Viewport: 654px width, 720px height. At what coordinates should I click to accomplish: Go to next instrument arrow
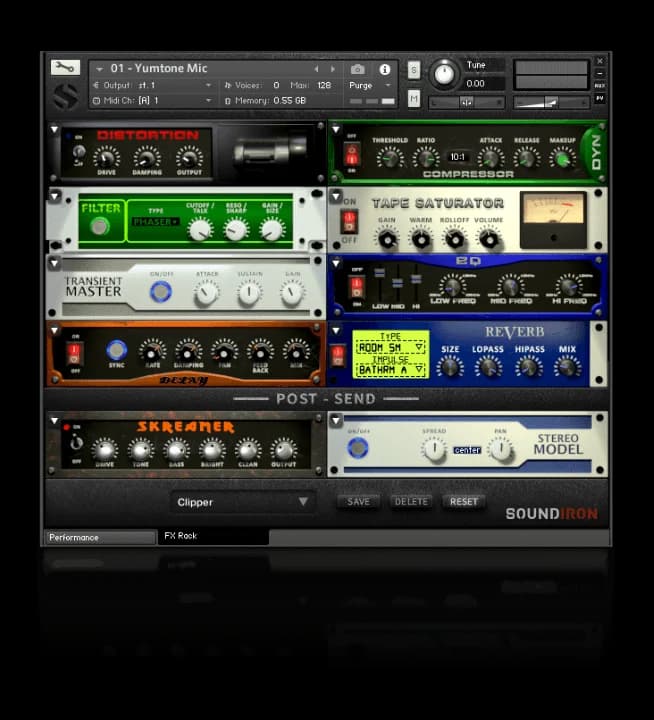pos(333,69)
